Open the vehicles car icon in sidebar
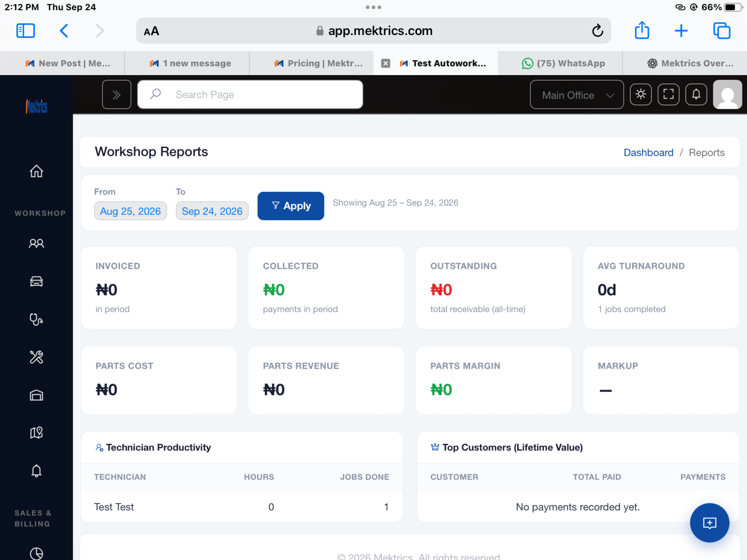747x560 pixels. [x=36, y=281]
